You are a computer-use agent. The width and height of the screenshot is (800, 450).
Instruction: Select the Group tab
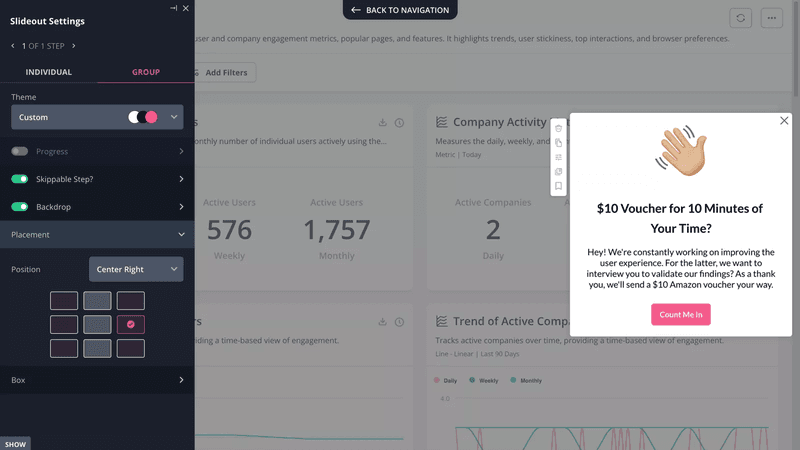[x=146, y=72]
